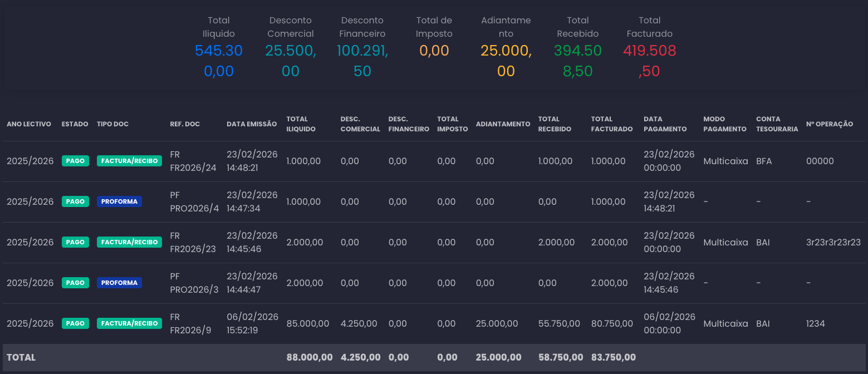Open document reference PF PRO2026/4
Viewport: 868px width, 374px height.
(194, 202)
